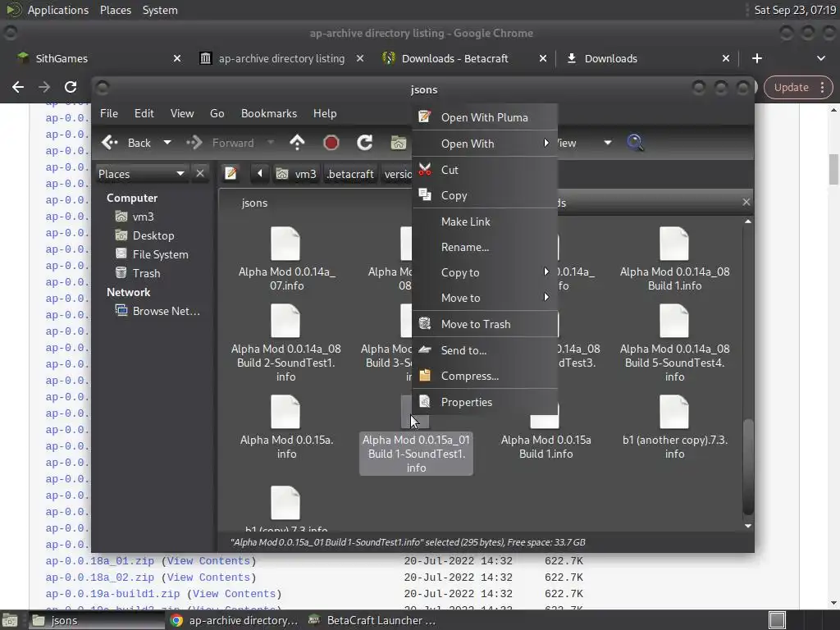Screen dimensions: 840x630
Task: Expand the Move to submenu
Action: [x=485, y=298]
